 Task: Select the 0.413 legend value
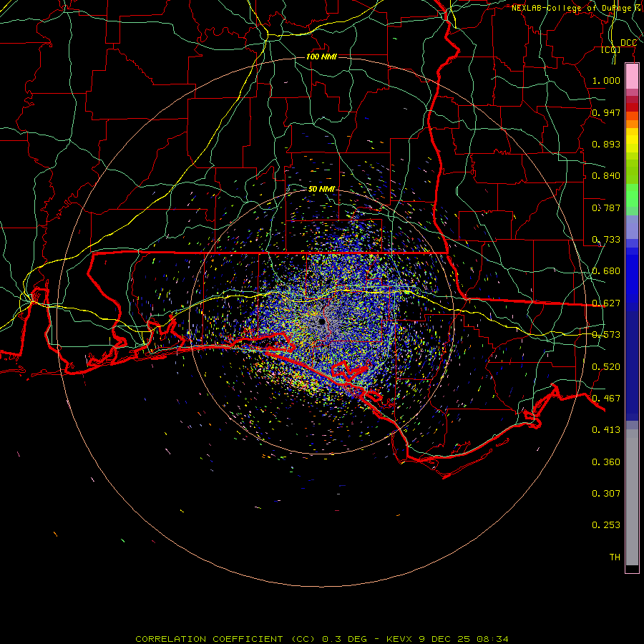coord(606,430)
